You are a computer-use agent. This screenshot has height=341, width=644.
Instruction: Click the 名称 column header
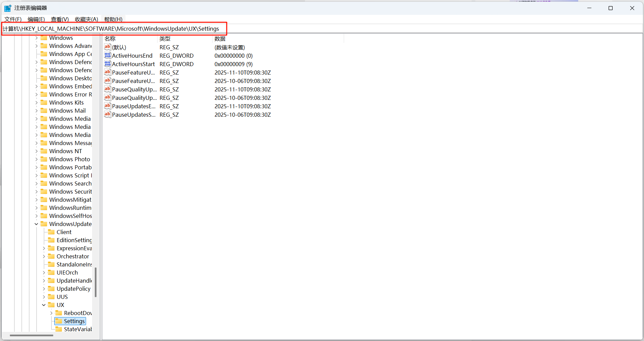pyautogui.click(x=110, y=38)
